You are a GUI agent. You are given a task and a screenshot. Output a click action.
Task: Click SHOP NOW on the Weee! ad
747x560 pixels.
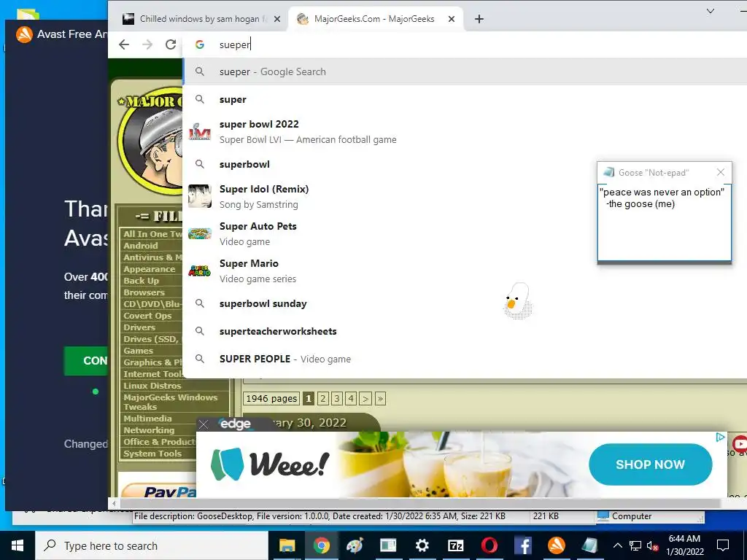tap(650, 464)
